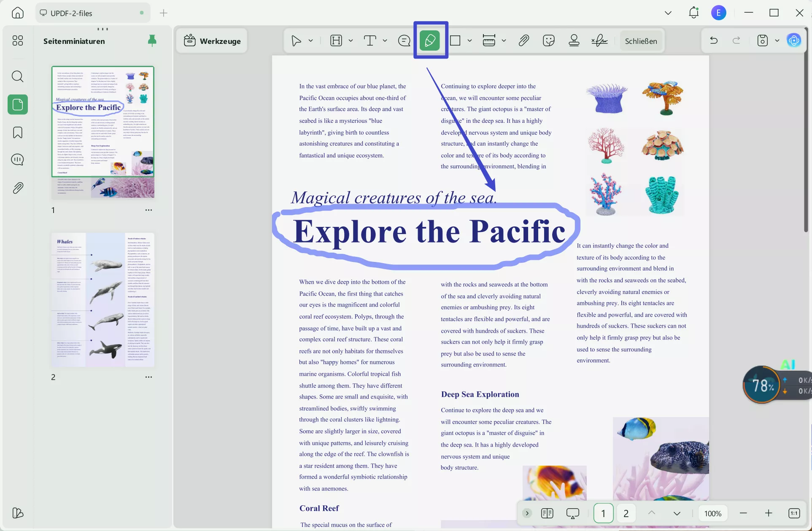Open the search panel in sidebar

[x=17, y=76]
